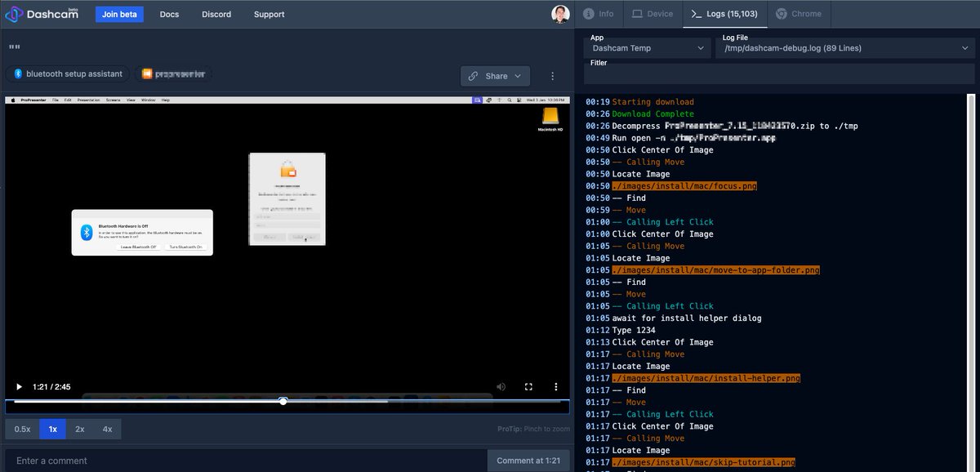The height and width of the screenshot is (472, 980).
Task: Open the video player options menu
Action: 556,386
